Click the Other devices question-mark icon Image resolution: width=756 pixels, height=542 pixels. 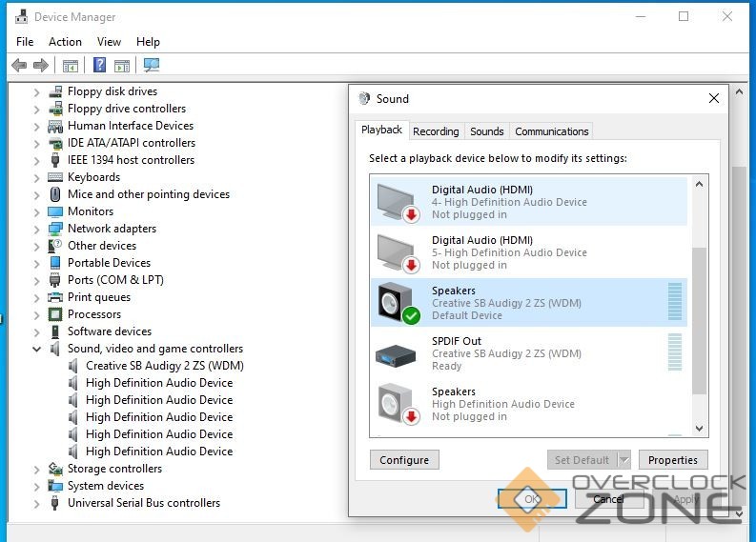pyautogui.click(x=55, y=246)
